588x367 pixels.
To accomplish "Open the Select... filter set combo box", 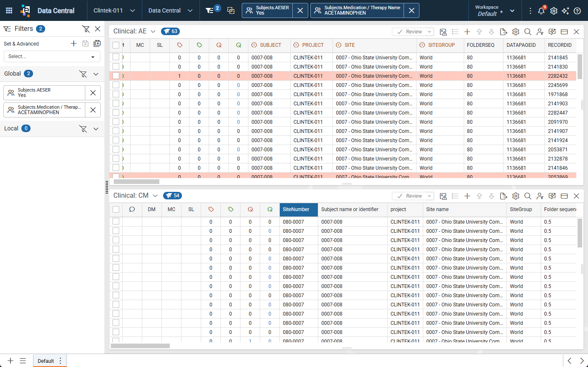I will (x=52, y=56).
